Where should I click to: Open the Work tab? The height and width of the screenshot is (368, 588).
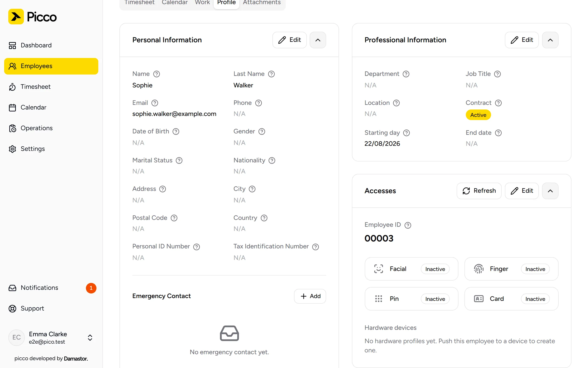202,3
